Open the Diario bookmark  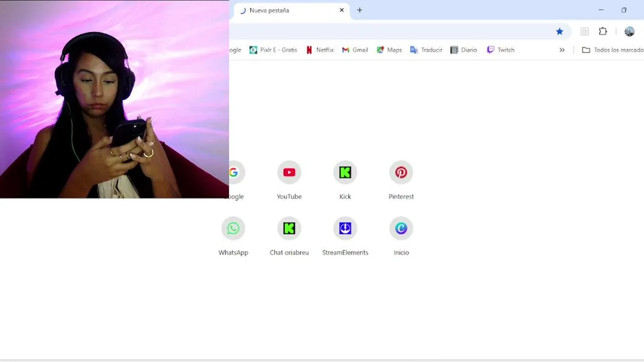point(463,50)
